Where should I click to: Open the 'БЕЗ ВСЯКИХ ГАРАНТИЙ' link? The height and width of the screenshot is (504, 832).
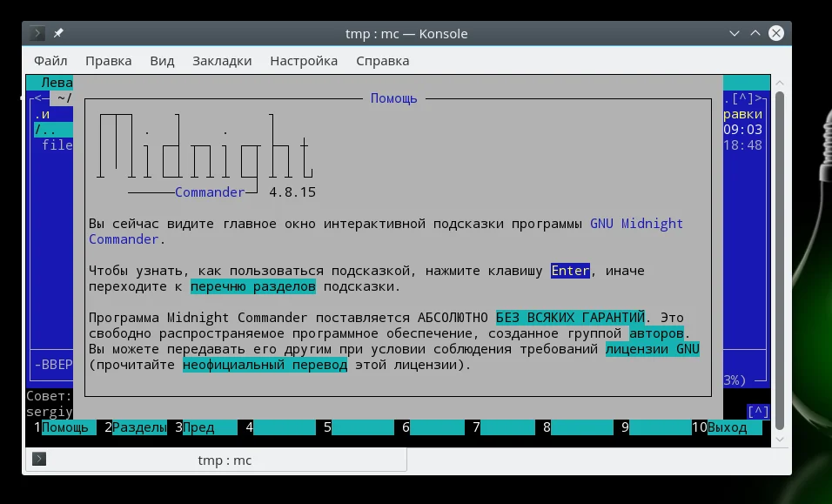571,318
